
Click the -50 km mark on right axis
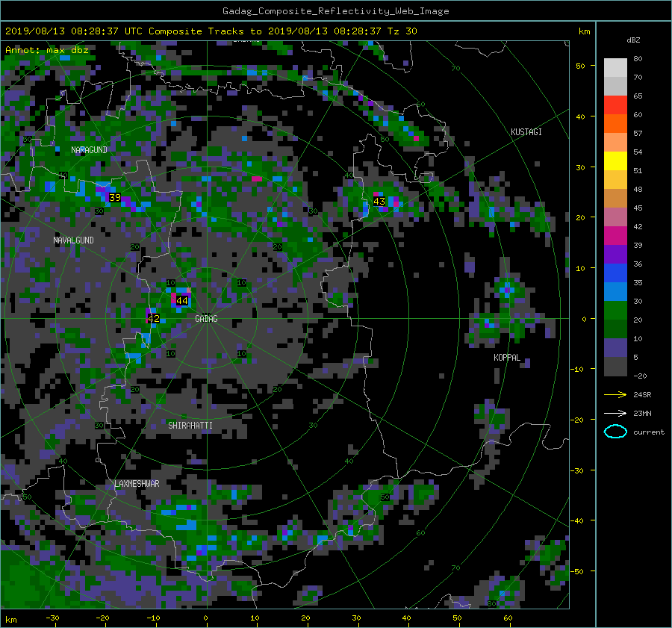(x=578, y=571)
